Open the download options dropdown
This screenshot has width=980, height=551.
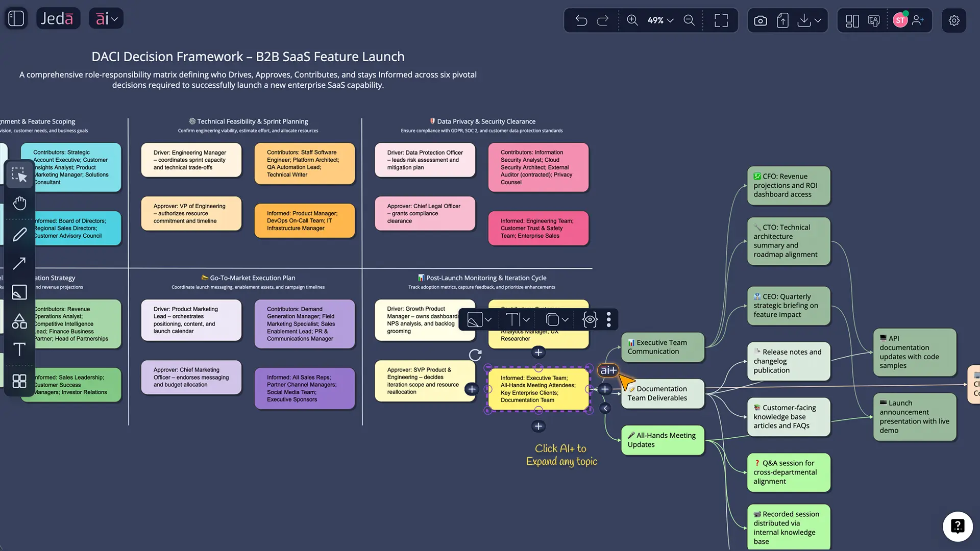click(x=818, y=20)
